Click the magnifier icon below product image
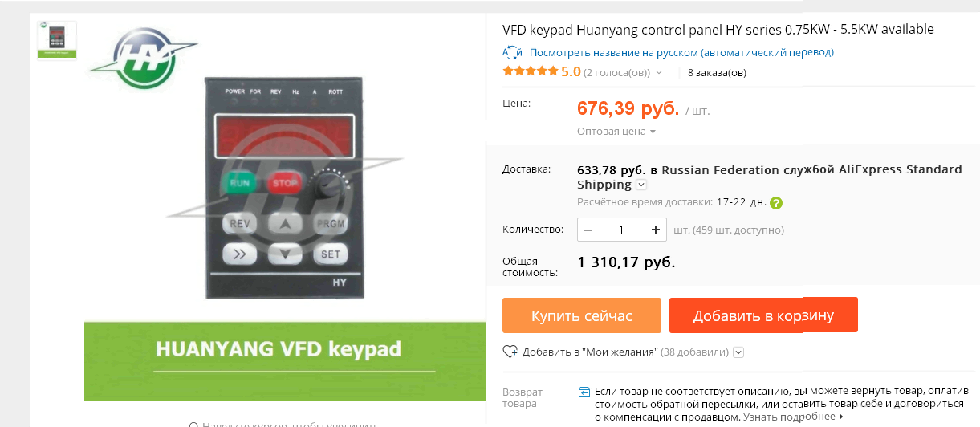This screenshot has width=980, height=427. point(193,425)
